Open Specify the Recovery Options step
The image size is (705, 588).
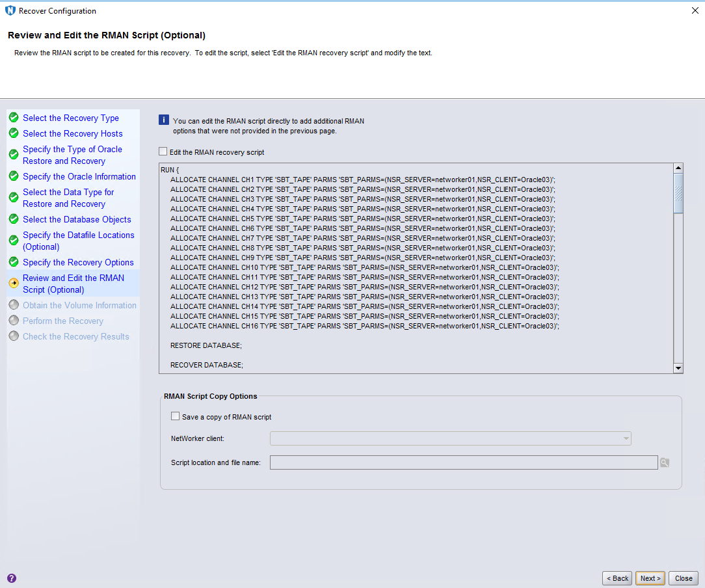[78, 262]
